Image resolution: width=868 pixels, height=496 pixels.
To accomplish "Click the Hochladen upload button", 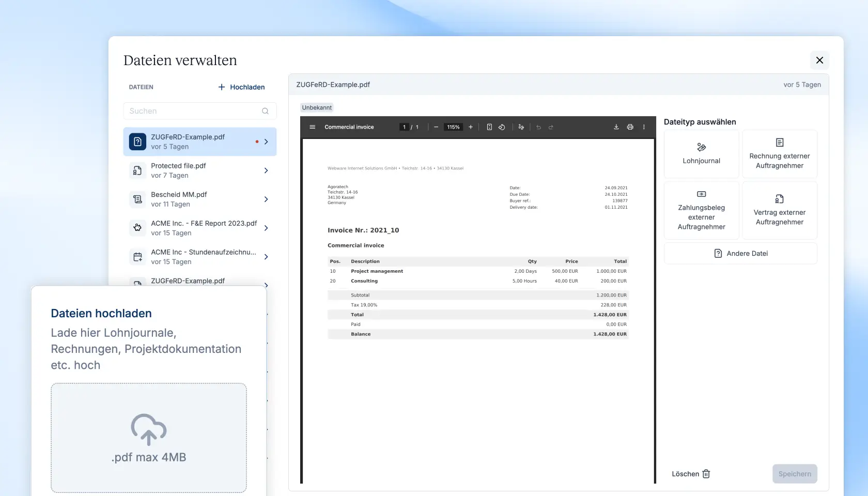I will 241,87.
